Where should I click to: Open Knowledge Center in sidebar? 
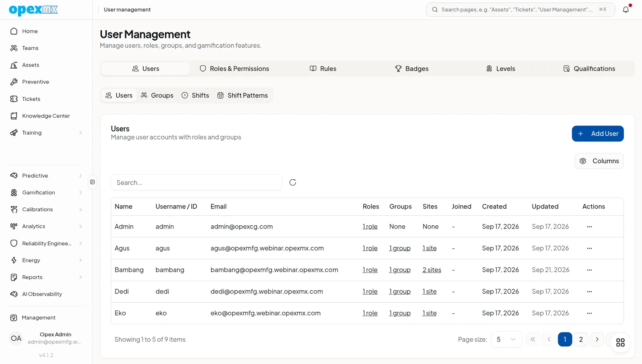click(x=46, y=116)
